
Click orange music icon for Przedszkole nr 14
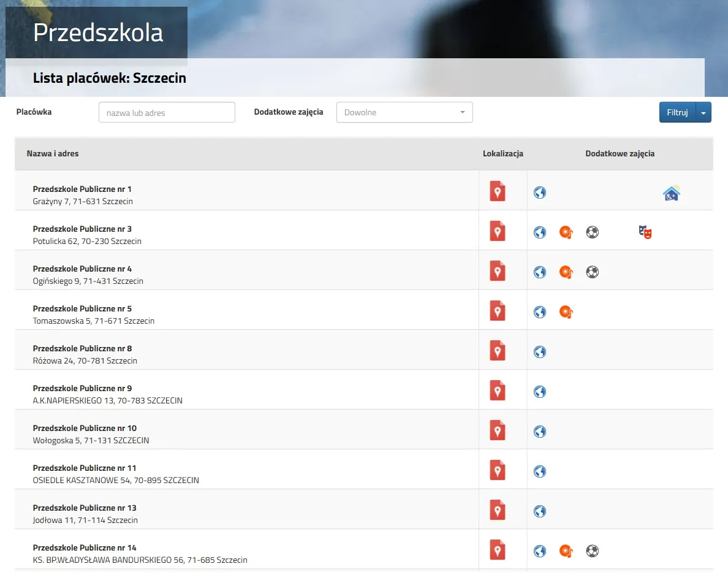tap(566, 551)
